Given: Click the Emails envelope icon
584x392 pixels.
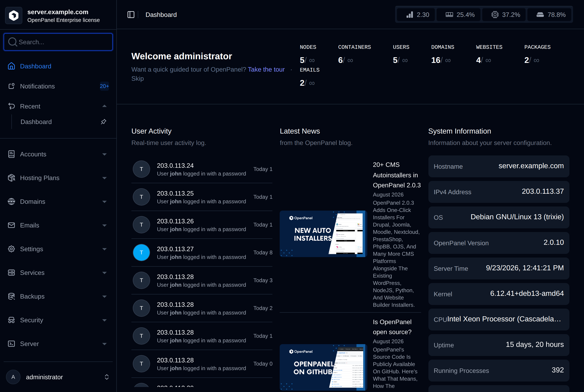Looking at the screenshot, I should [x=11, y=225].
